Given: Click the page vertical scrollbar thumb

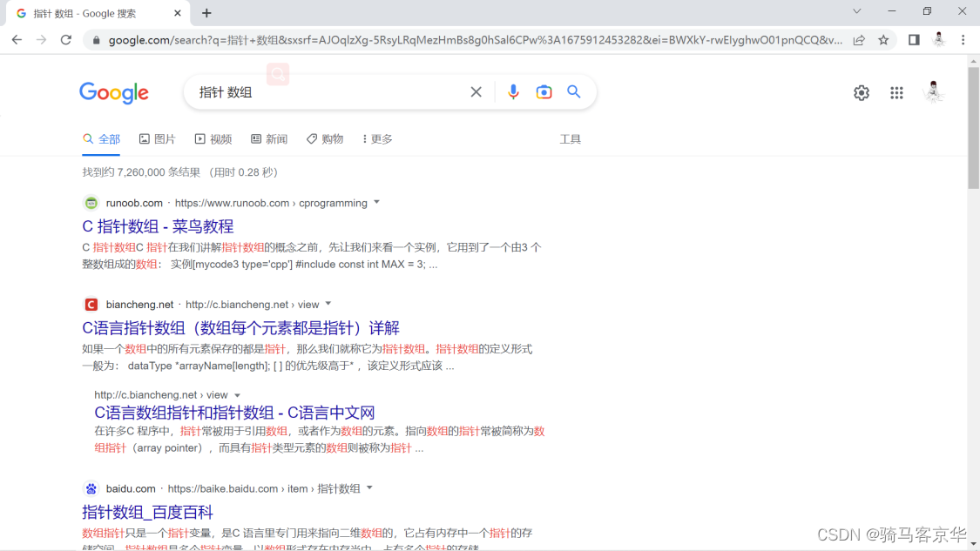Looking at the screenshot, I should click(x=973, y=128).
